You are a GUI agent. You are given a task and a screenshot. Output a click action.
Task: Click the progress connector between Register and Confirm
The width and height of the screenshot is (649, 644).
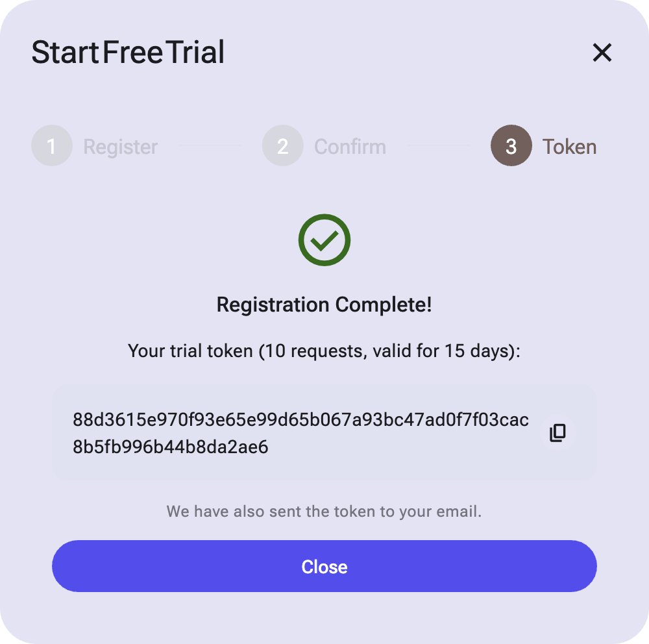pyautogui.click(x=209, y=145)
